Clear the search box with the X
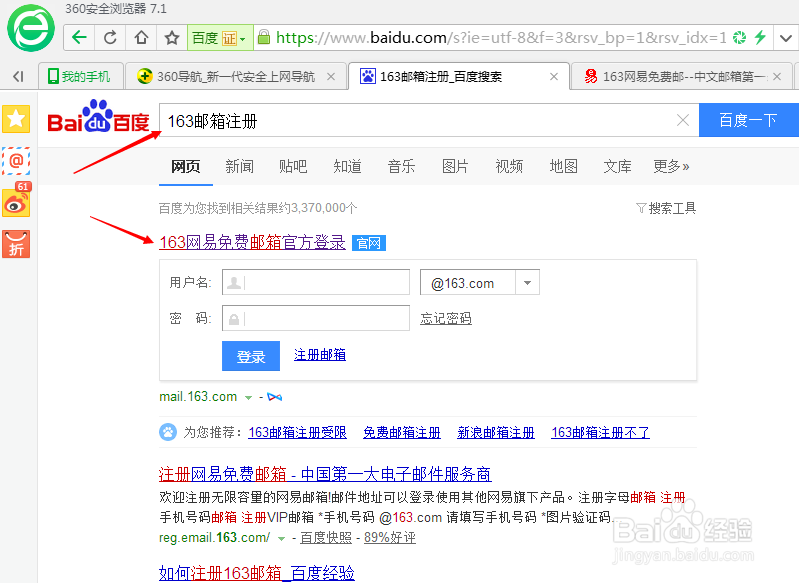 (683, 120)
